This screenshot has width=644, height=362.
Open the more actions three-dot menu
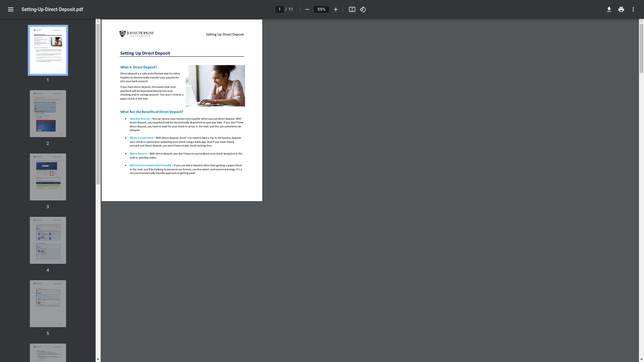click(x=633, y=9)
